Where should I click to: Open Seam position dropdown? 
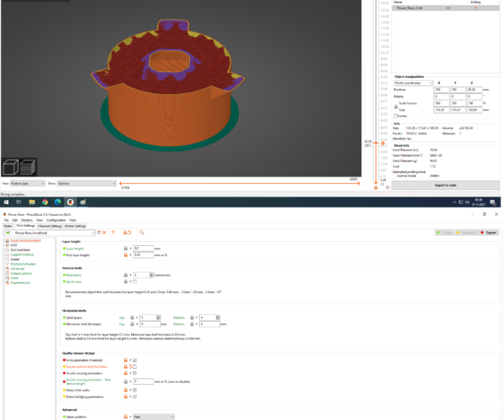pyautogui.click(x=154, y=417)
